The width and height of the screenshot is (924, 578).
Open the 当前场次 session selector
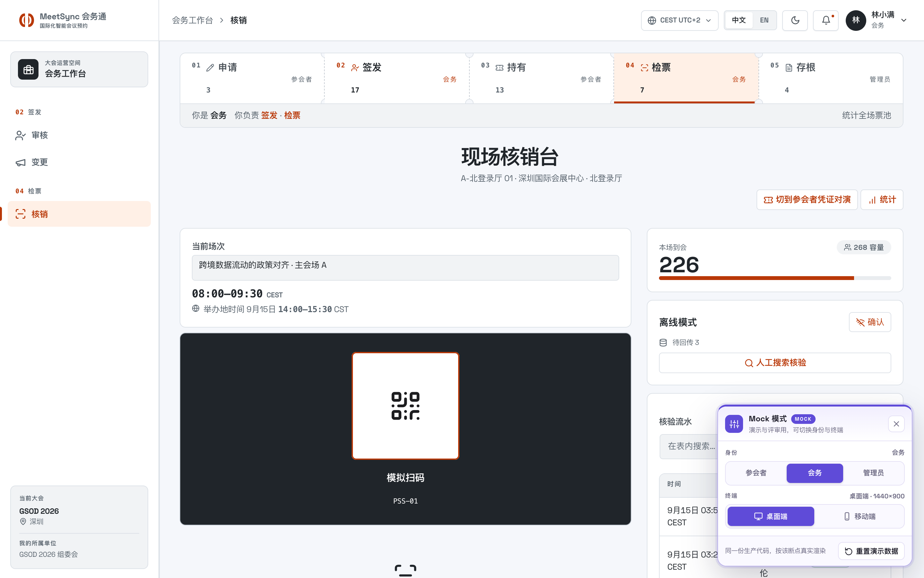[x=405, y=267]
